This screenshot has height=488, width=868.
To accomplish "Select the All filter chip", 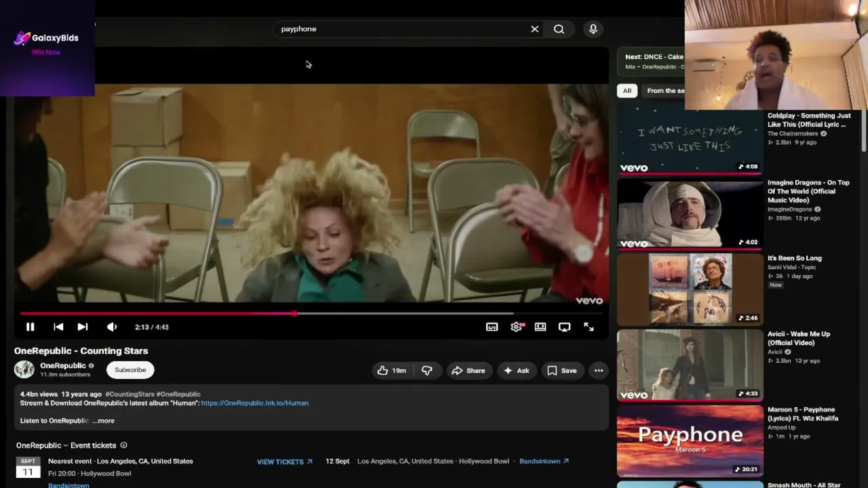I will point(627,90).
